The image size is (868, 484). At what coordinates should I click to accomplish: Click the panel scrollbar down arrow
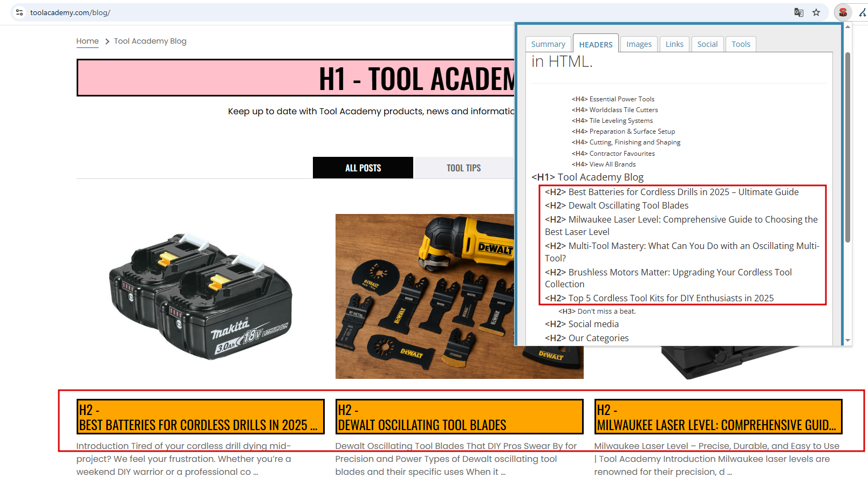pos(848,340)
